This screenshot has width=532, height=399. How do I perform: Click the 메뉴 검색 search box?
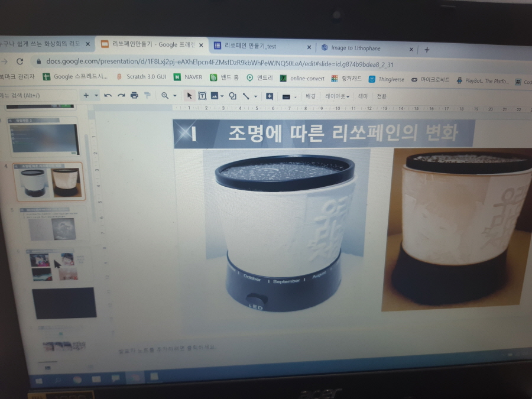coord(37,95)
